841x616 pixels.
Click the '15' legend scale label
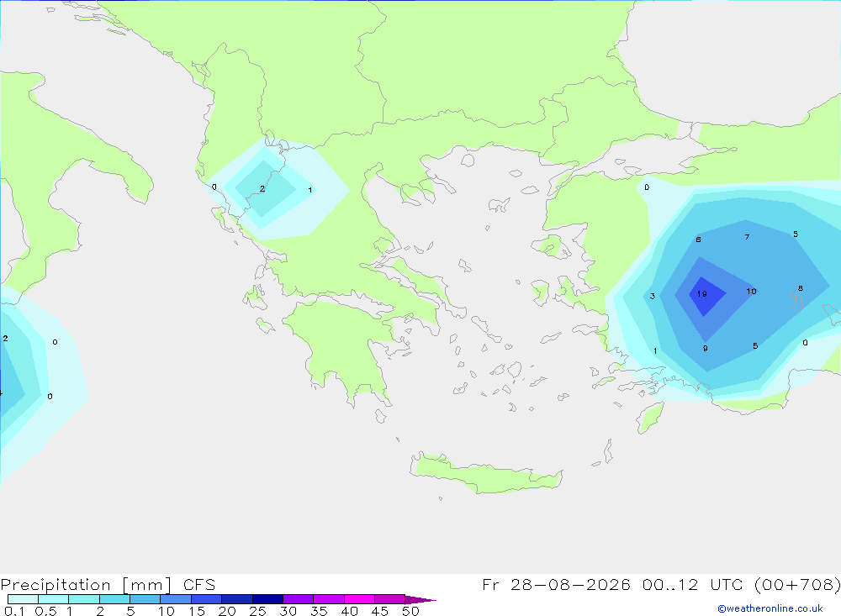pos(197,611)
